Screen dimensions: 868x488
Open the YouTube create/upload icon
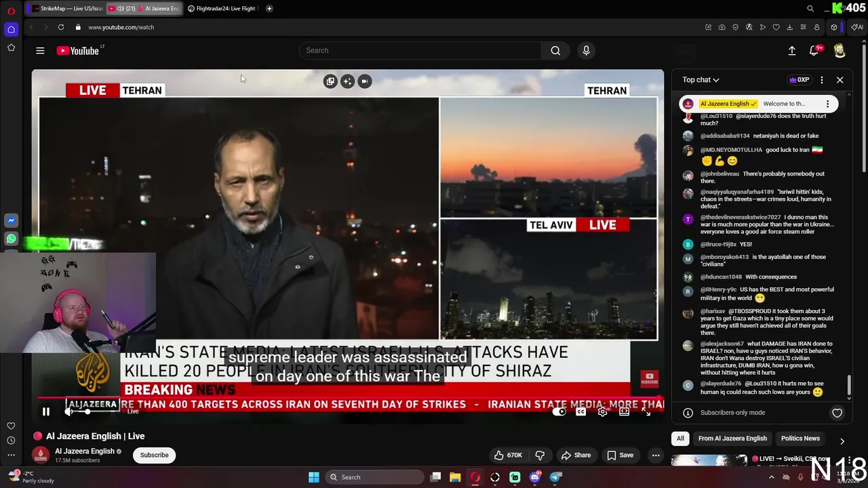[791, 50]
